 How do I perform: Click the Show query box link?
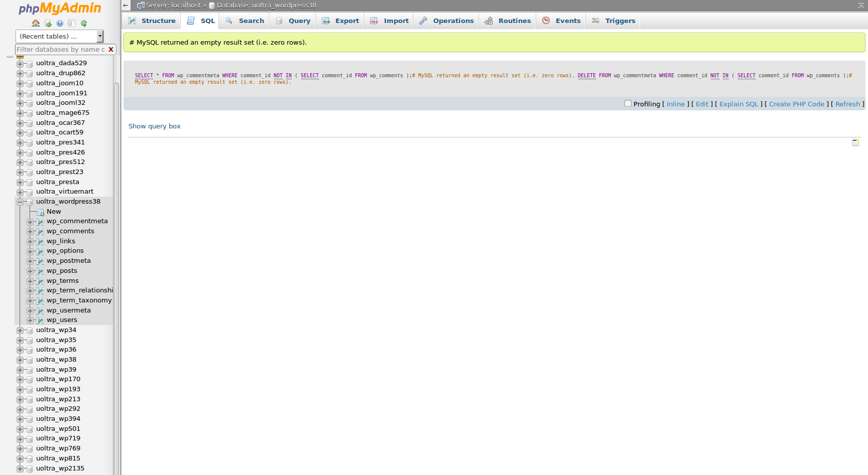coord(155,126)
